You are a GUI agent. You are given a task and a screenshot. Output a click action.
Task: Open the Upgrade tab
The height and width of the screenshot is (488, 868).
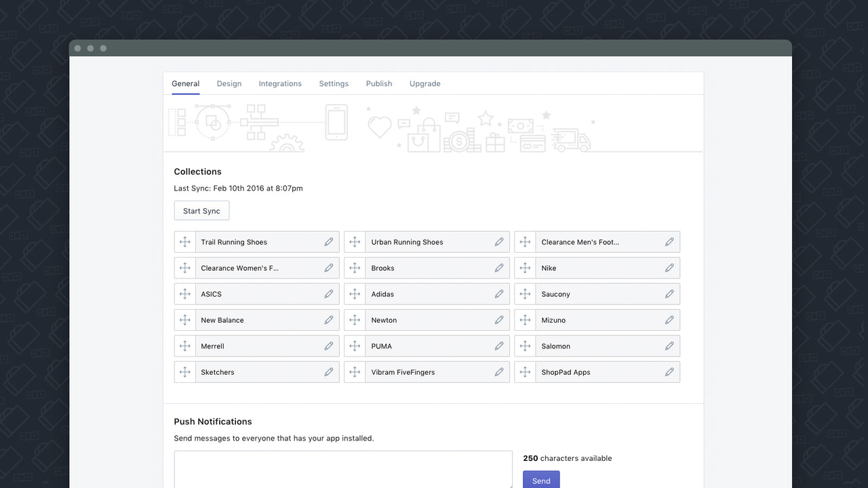coord(425,83)
